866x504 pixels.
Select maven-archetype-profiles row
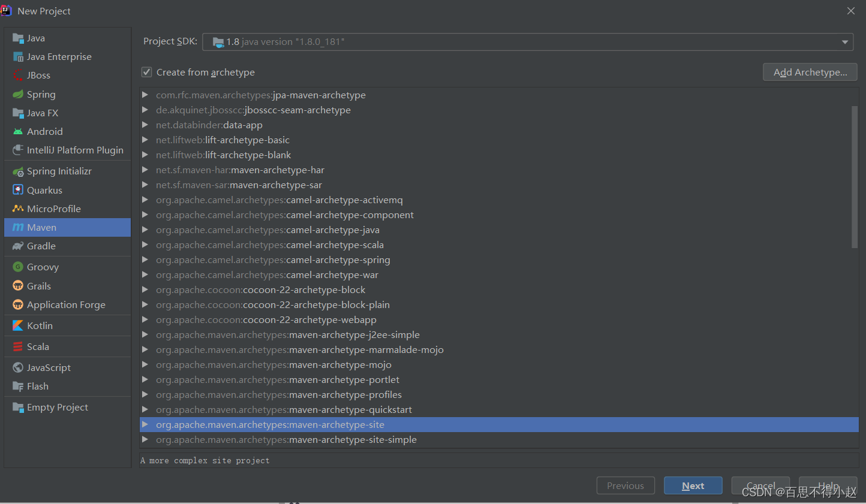pos(499,394)
